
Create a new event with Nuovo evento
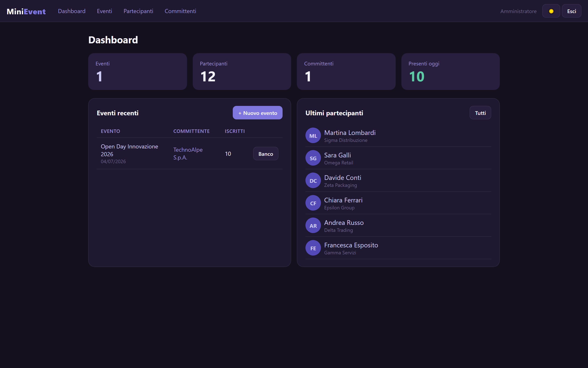pos(257,113)
